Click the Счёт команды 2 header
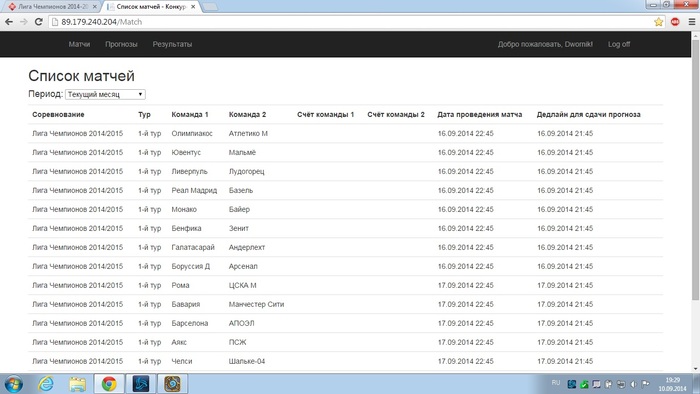Viewport: 700px width, 394px height. pyautogui.click(x=396, y=115)
